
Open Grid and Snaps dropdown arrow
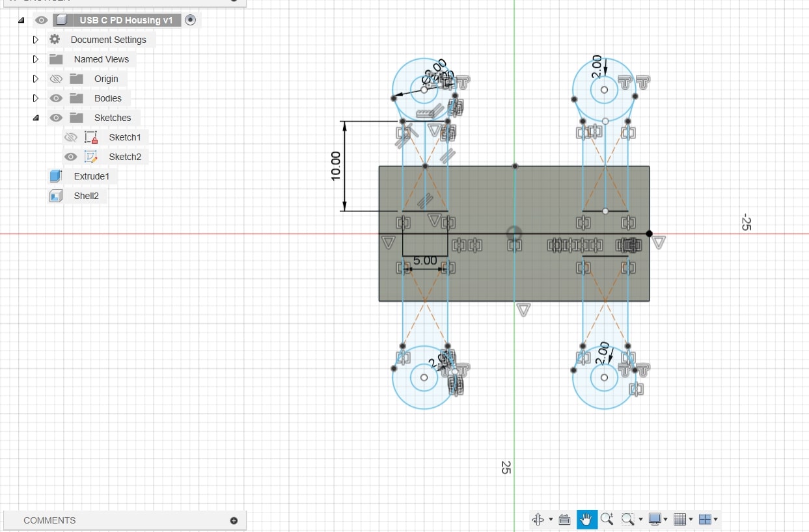coord(690,520)
